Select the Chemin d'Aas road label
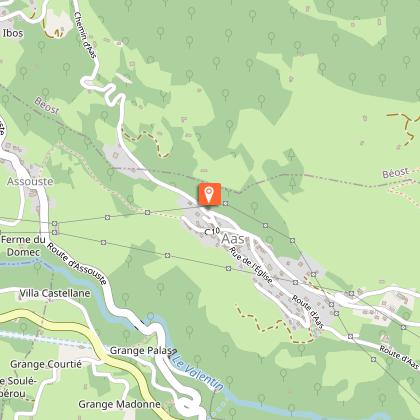 point(85,35)
